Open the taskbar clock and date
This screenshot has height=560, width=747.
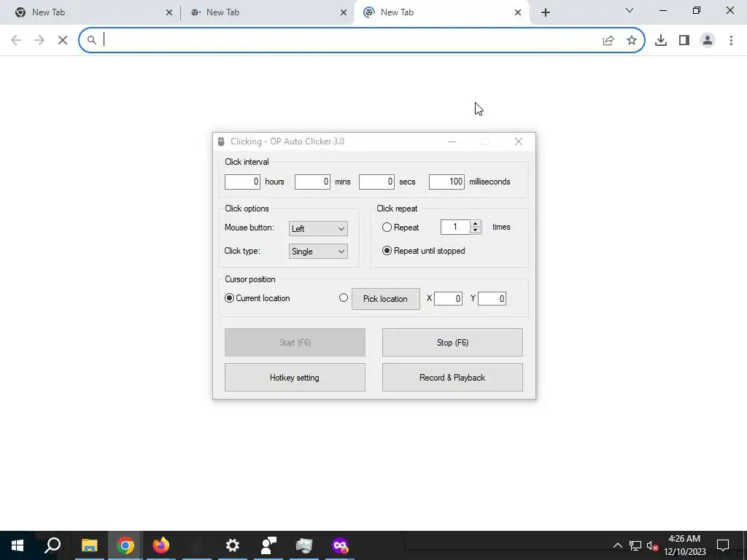pos(684,545)
